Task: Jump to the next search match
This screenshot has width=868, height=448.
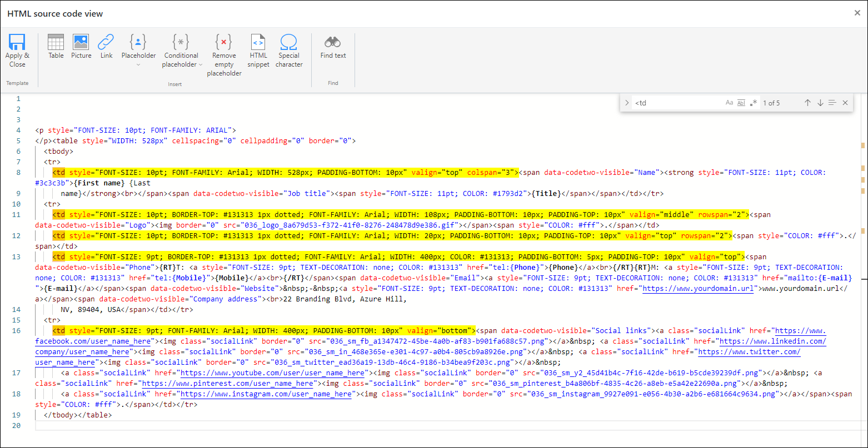Action: pyautogui.click(x=820, y=103)
